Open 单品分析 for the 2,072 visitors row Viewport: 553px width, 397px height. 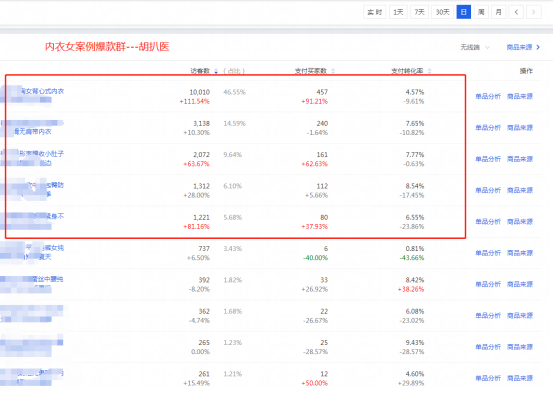[x=488, y=159]
